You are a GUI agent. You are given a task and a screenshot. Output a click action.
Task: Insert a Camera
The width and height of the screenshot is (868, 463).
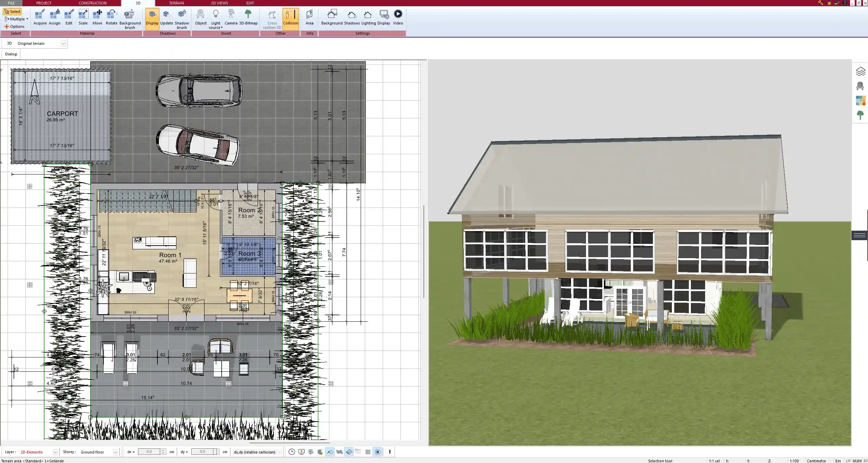coord(231,17)
